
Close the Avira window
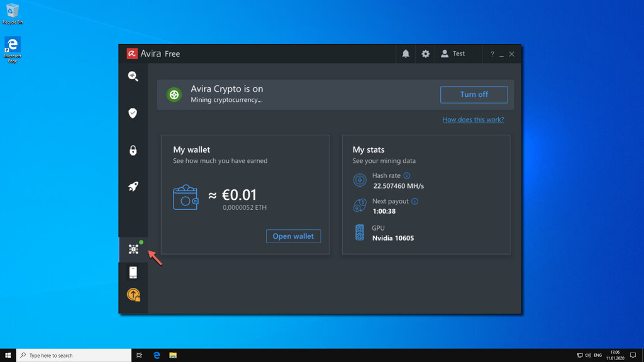(512, 54)
